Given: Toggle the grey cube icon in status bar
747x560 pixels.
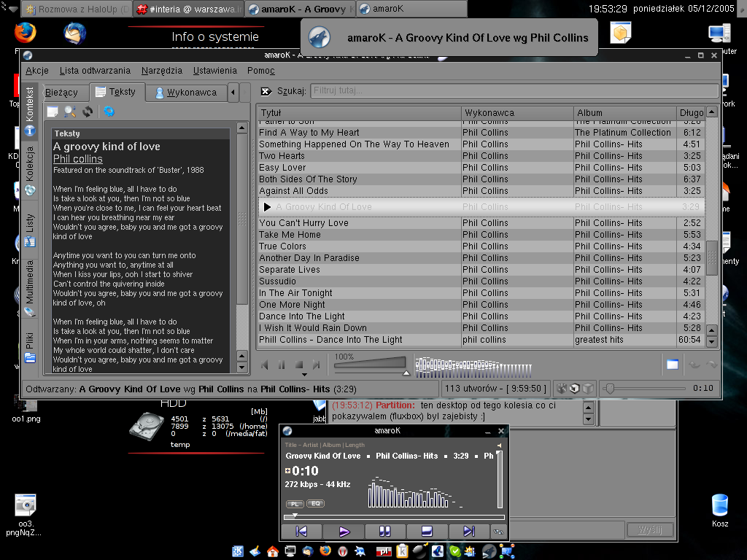Looking at the screenshot, I should (589, 389).
